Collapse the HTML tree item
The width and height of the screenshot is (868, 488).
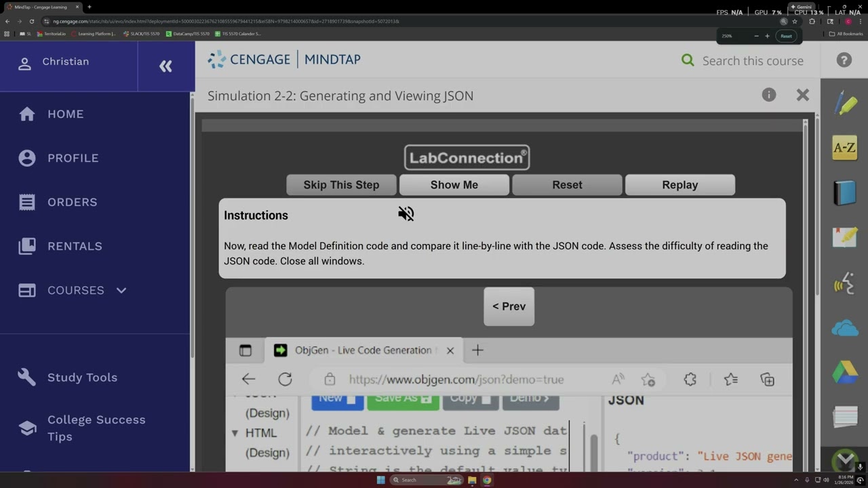235,432
